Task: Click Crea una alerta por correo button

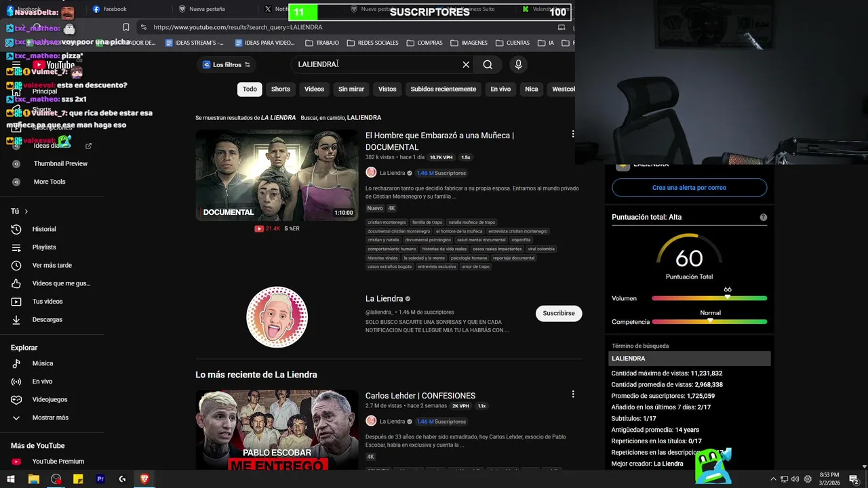Action: (x=689, y=188)
